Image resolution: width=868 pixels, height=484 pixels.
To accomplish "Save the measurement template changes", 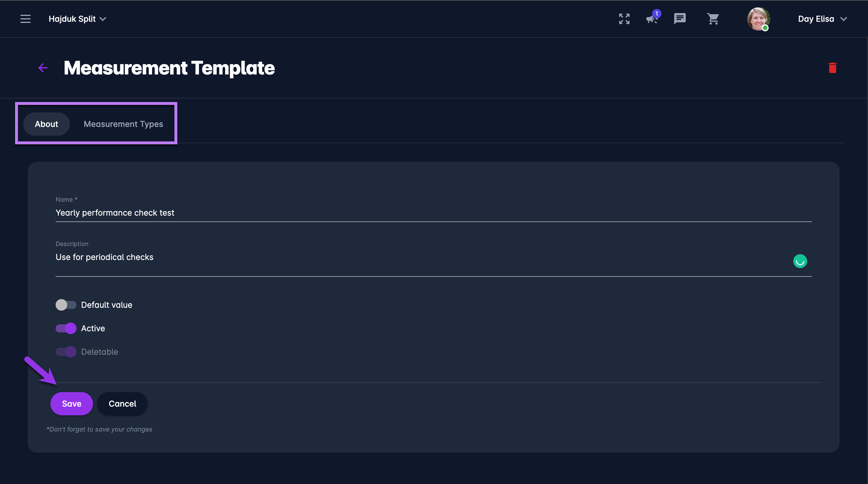I will tap(72, 403).
